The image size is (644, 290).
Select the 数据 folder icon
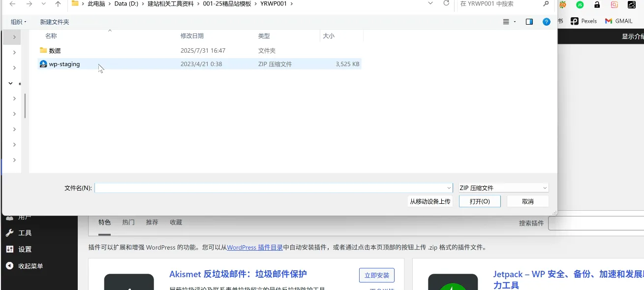pyautogui.click(x=43, y=50)
